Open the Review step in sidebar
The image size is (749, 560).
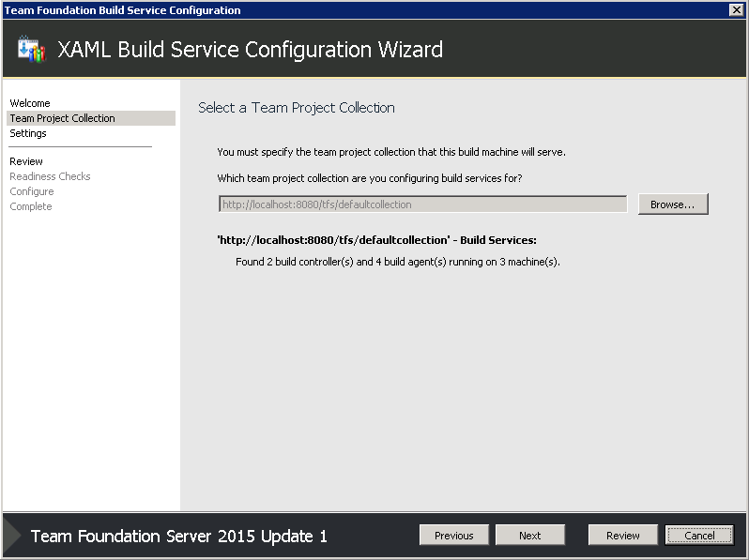pyautogui.click(x=26, y=161)
